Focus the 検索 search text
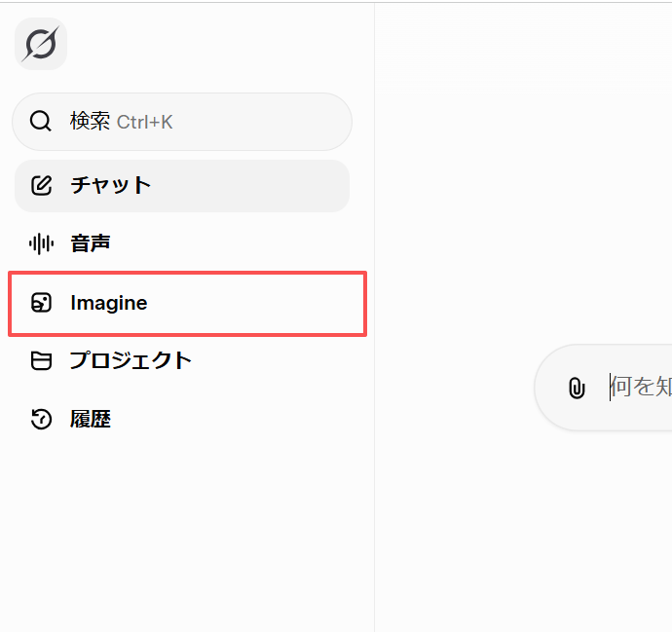The image size is (672, 632). [x=90, y=122]
